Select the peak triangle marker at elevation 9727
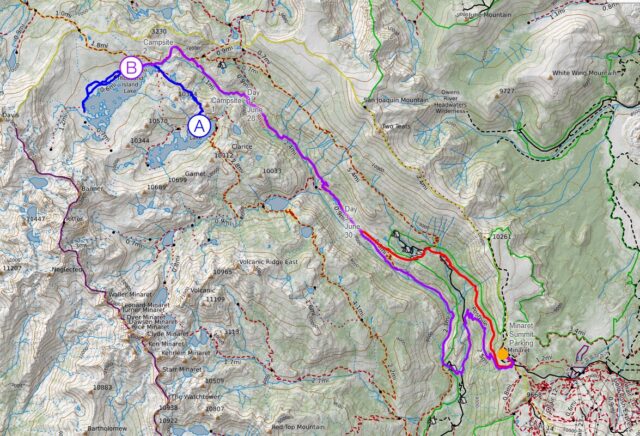 pos(497,97)
